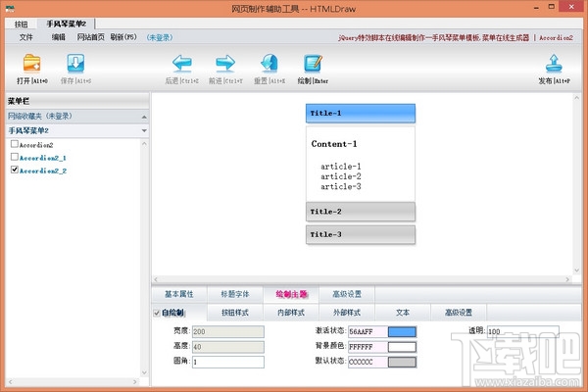Image resolution: width=588 pixels, height=392 pixels.
Task: Select the Accordion2_1 tree item label
Action: click(x=43, y=158)
